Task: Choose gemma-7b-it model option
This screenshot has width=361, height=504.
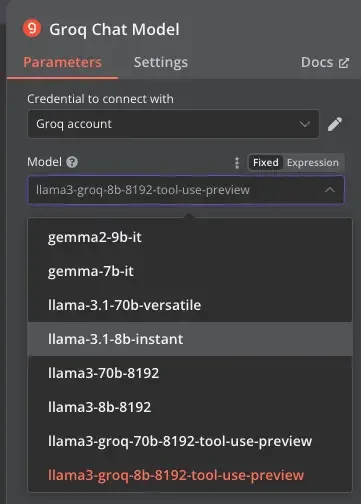Action: pos(190,271)
